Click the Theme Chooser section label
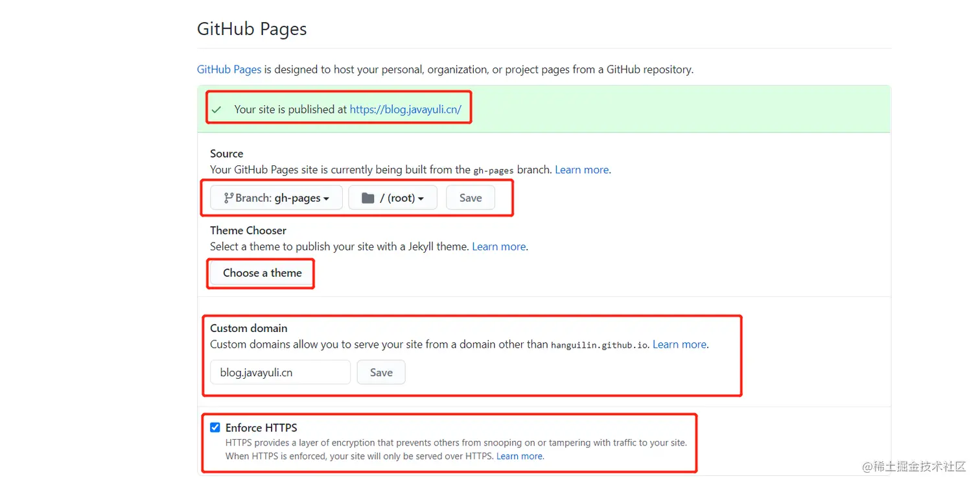The height and width of the screenshot is (487, 980). tap(248, 230)
